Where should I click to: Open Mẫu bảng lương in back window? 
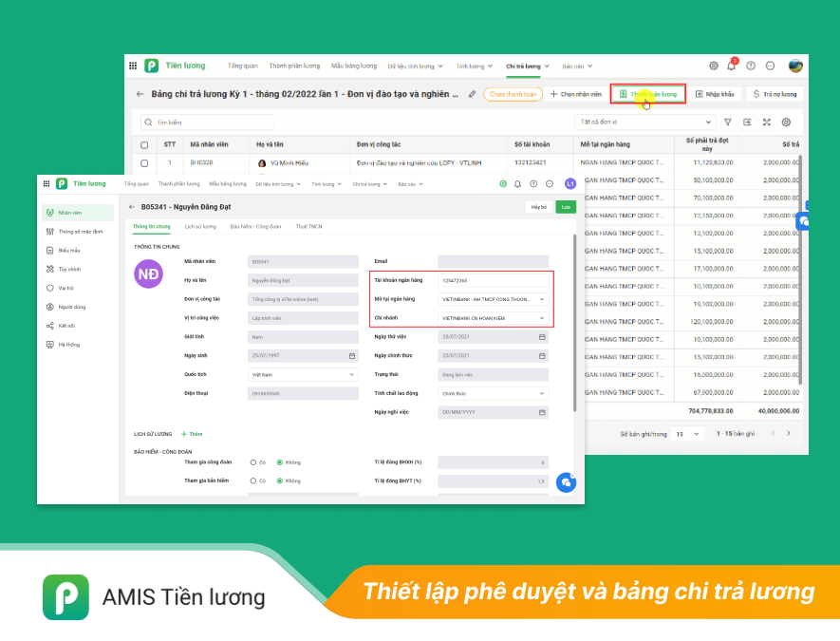point(354,66)
